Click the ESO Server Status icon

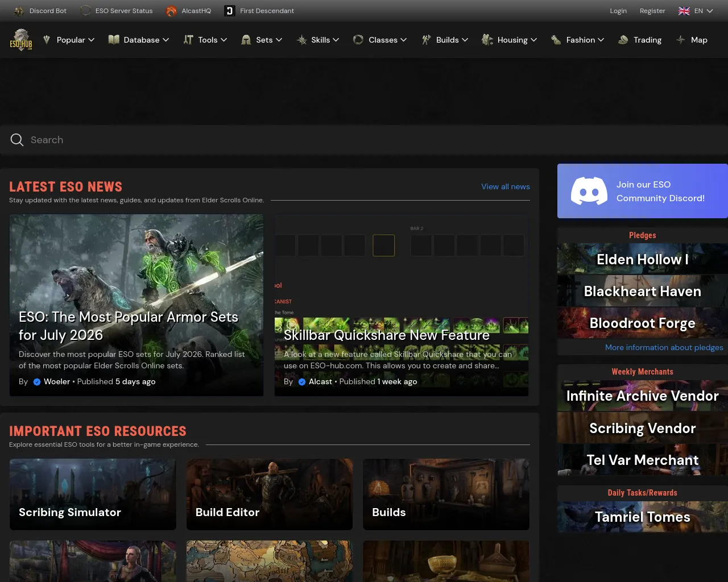(x=85, y=11)
